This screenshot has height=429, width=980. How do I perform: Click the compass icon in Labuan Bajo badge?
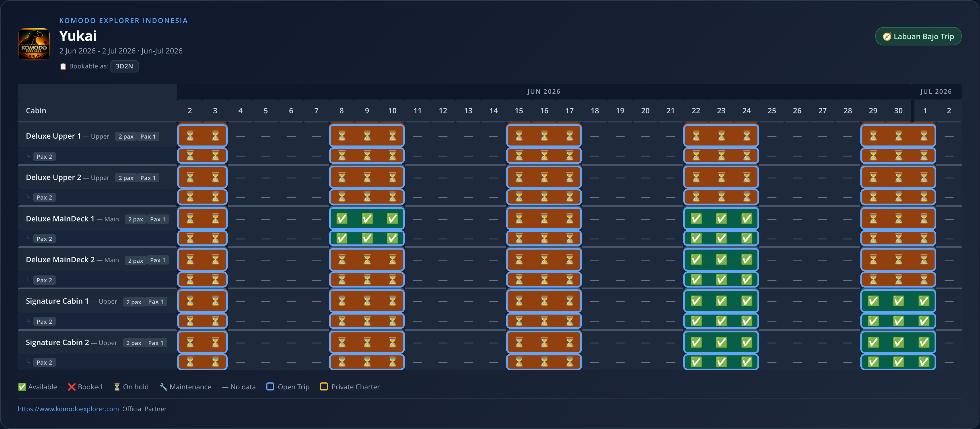pyautogui.click(x=887, y=37)
